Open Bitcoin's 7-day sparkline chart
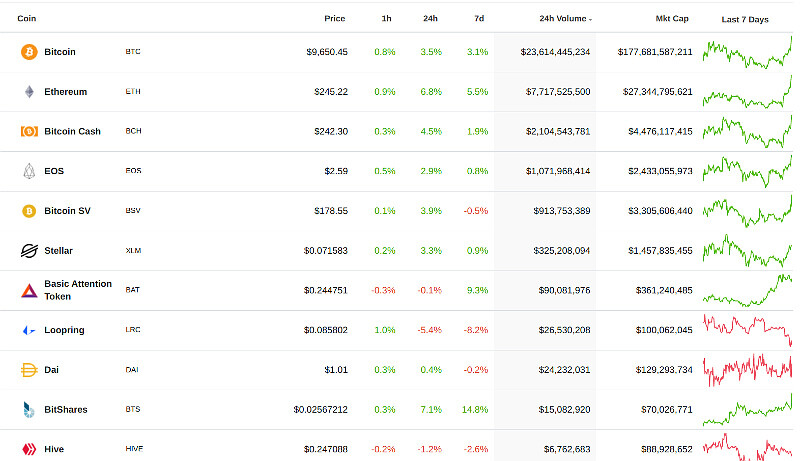This screenshot has height=461, width=800. pos(747,53)
